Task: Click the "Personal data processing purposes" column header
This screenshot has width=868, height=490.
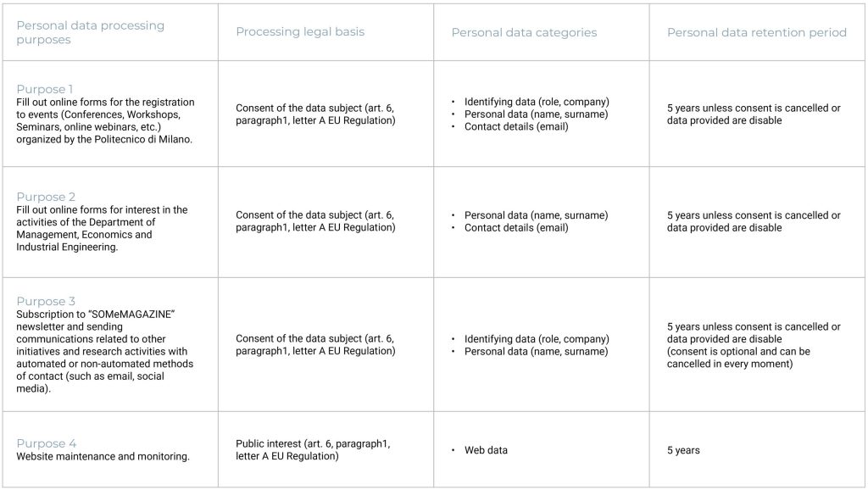Action: 91,32
